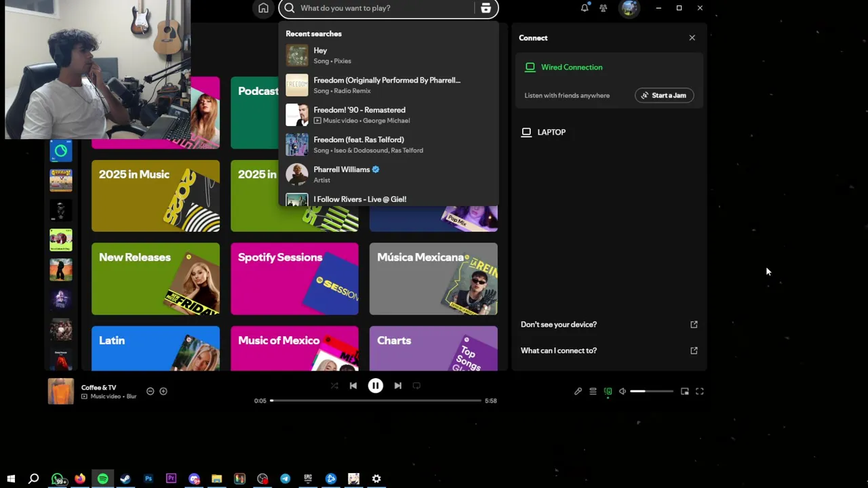868x488 pixels.
Task: Close the Connect panel
Action: pyautogui.click(x=692, y=38)
